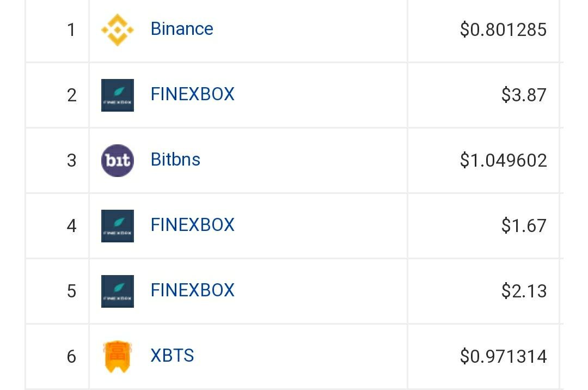The width and height of the screenshot is (588, 390).
Task: Select the $3.87 price cell
Action: pos(524,95)
